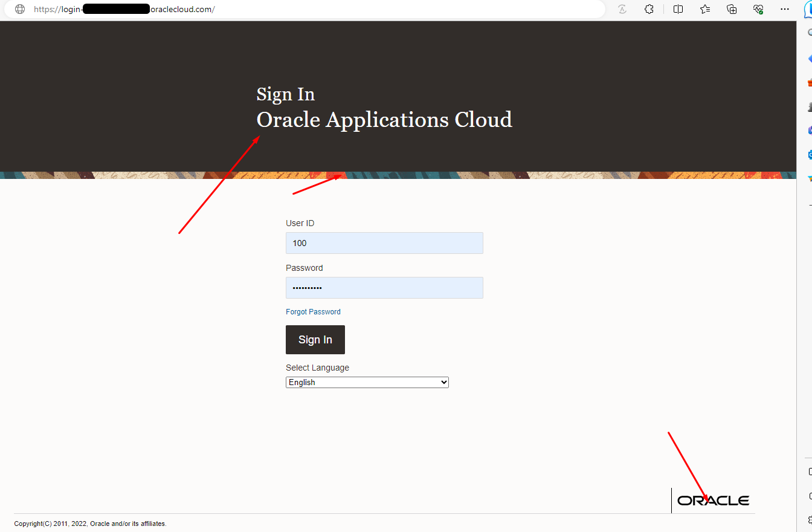The image size is (812, 532).
Task: Choose a language from the English combo box
Action: (367, 382)
